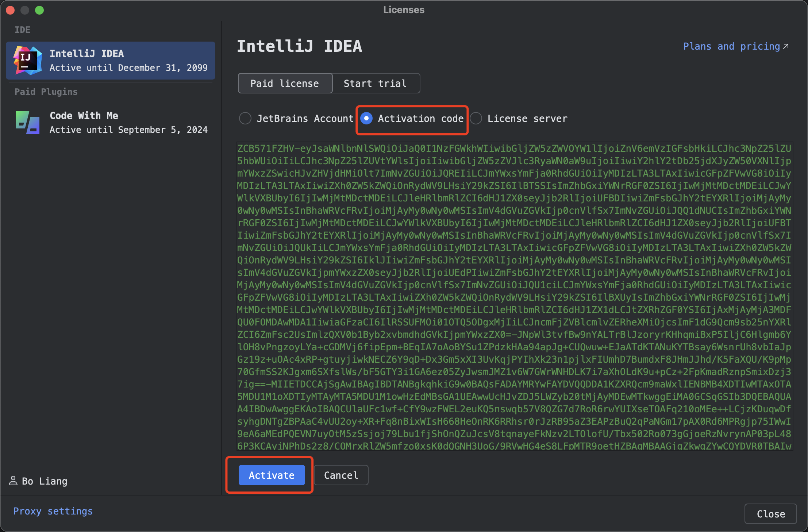Click the red close window button

pyautogui.click(x=10, y=10)
